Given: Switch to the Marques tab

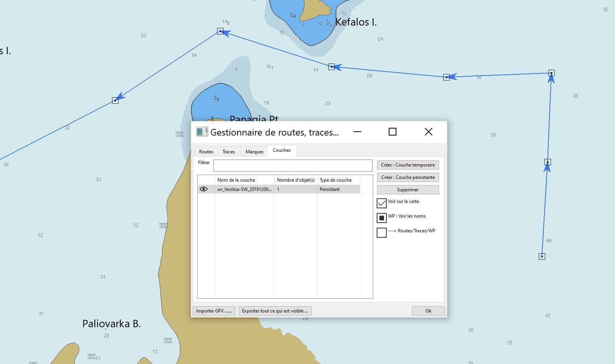Looking at the screenshot, I should (254, 152).
